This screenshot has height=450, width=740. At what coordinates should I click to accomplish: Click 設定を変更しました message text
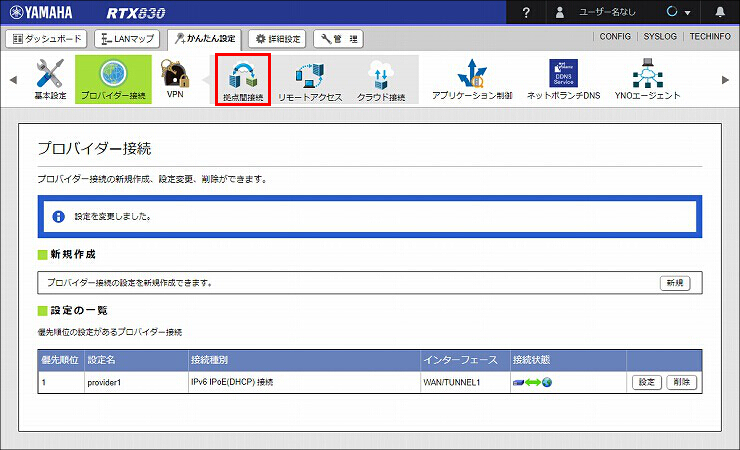pos(113,217)
